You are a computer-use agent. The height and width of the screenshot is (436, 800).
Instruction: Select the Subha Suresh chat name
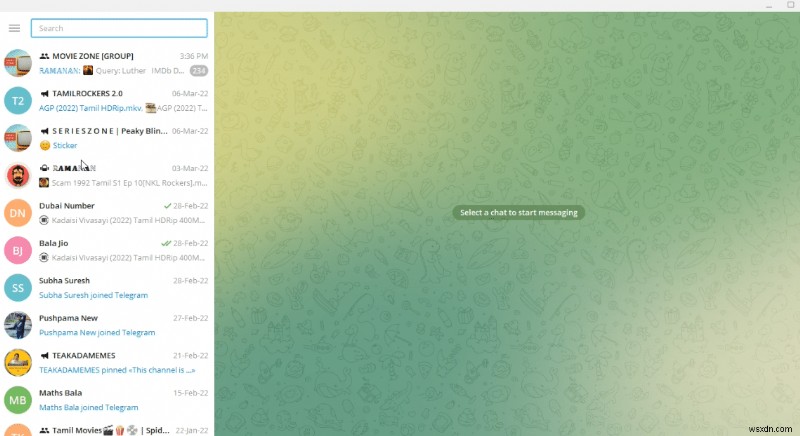coord(64,280)
